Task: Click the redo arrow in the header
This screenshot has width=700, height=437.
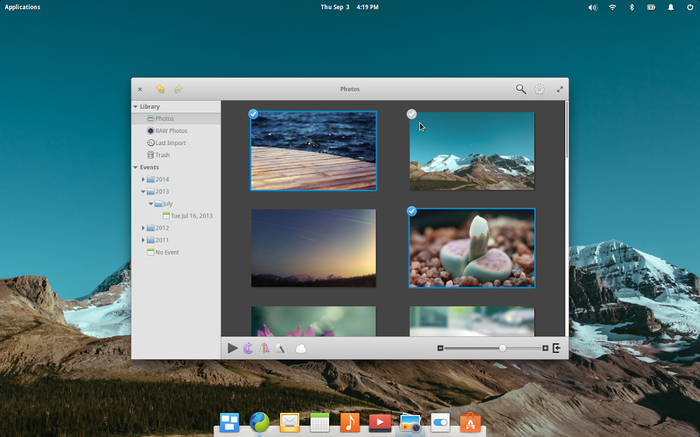Action: click(178, 89)
